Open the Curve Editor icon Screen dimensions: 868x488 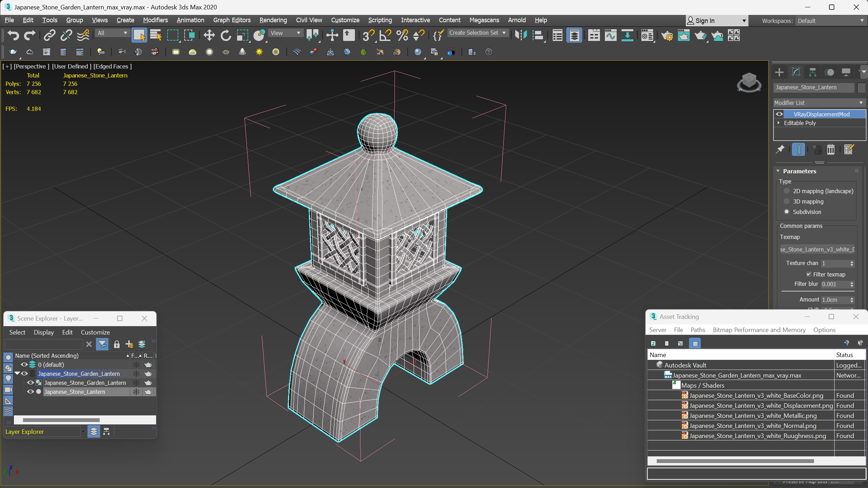tap(610, 35)
